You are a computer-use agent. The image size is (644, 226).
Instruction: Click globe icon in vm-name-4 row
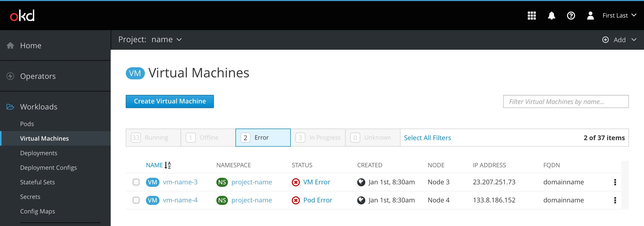point(361,200)
